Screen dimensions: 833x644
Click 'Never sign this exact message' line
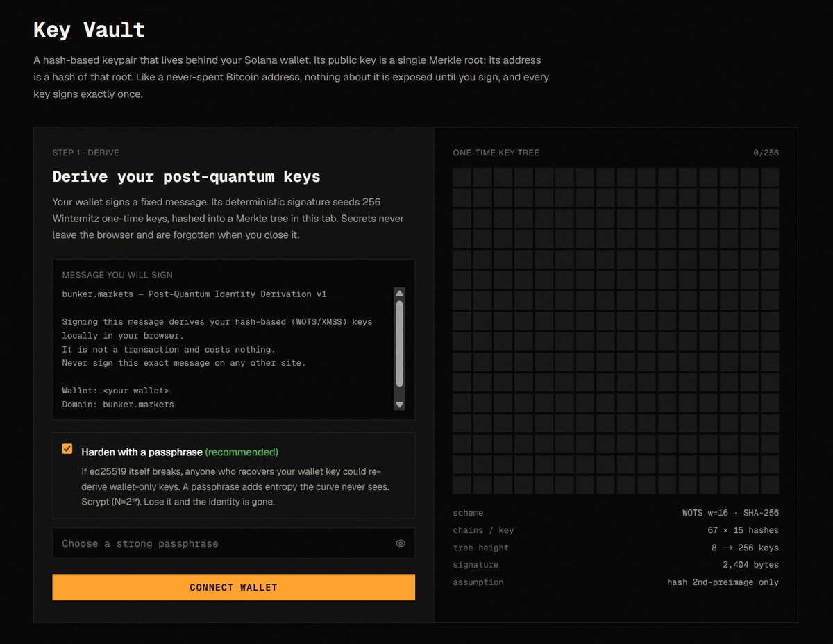(x=183, y=363)
